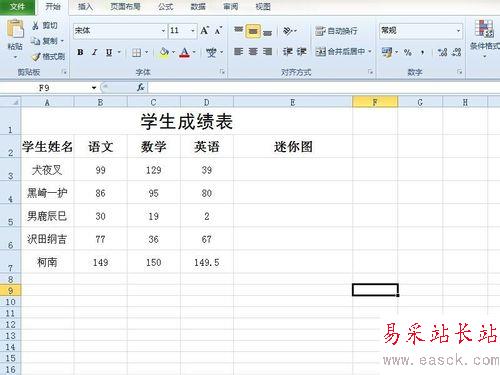Apply yellow fill color bucket

164,52
